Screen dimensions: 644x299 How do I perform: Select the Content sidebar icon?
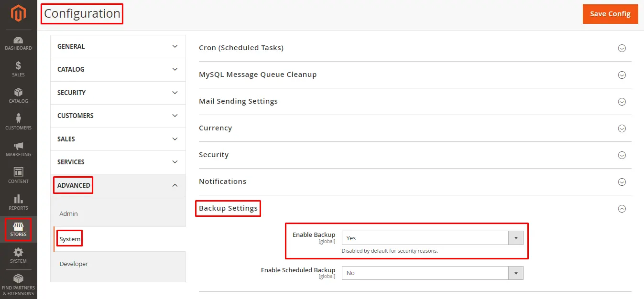coord(18,175)
